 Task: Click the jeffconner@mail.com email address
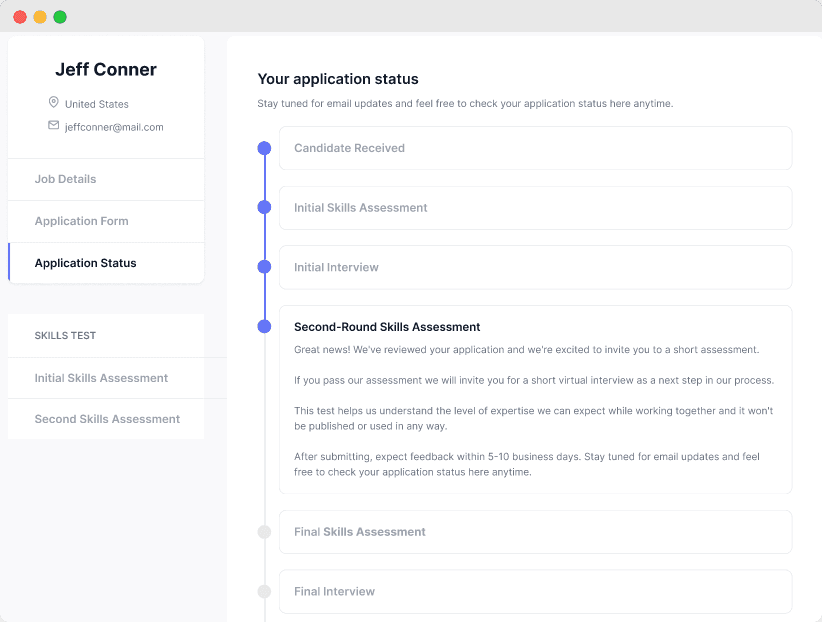tap(114, 127)
